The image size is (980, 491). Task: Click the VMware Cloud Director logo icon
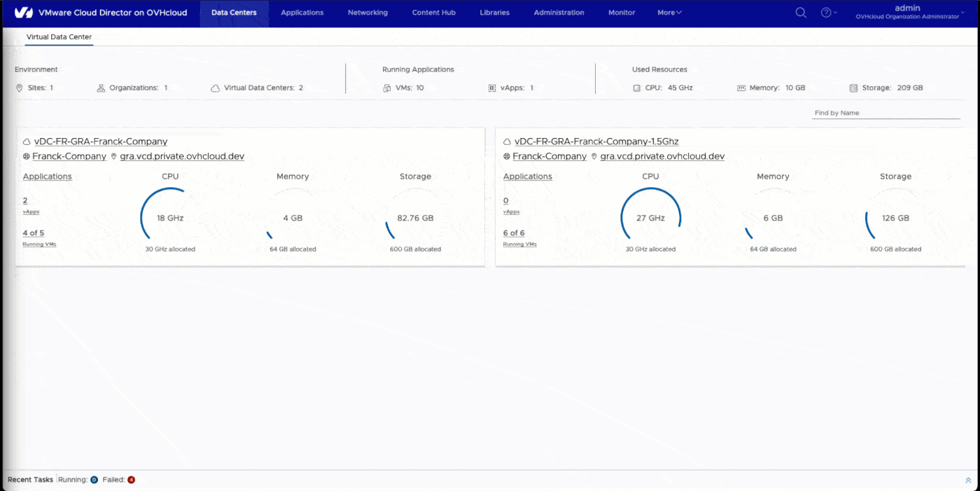pos(23,13)
